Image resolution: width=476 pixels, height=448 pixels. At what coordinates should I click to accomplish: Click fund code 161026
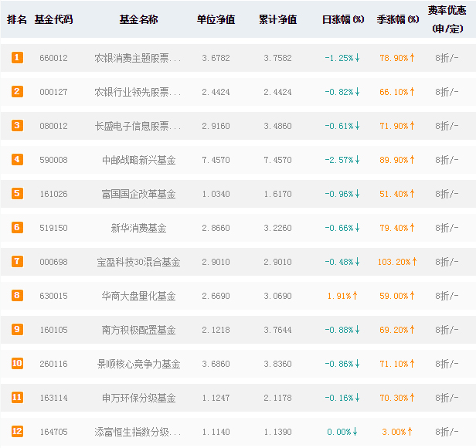[x=54, y=194]
